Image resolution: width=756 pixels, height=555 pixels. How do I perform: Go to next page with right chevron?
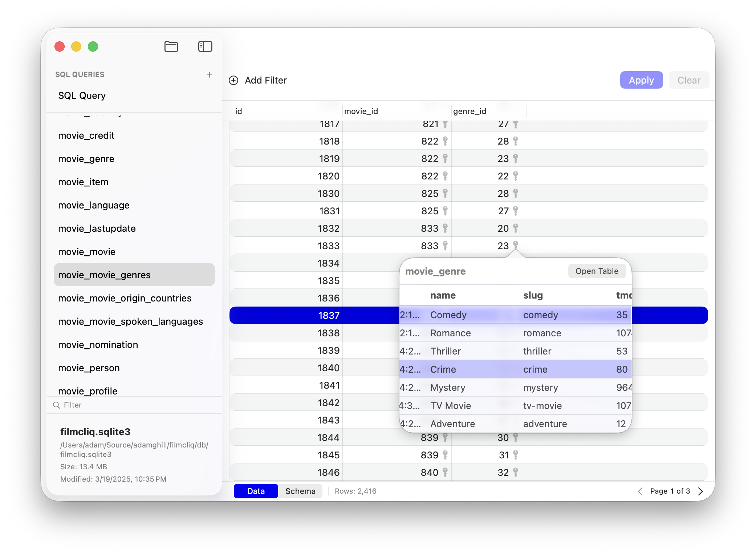point(700,491)
